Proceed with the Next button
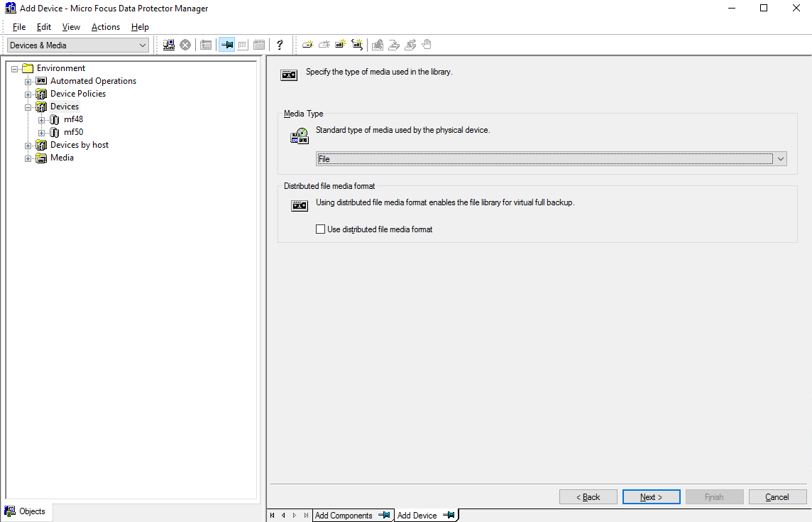Viewport: 812px width, 522px height. 652,496
